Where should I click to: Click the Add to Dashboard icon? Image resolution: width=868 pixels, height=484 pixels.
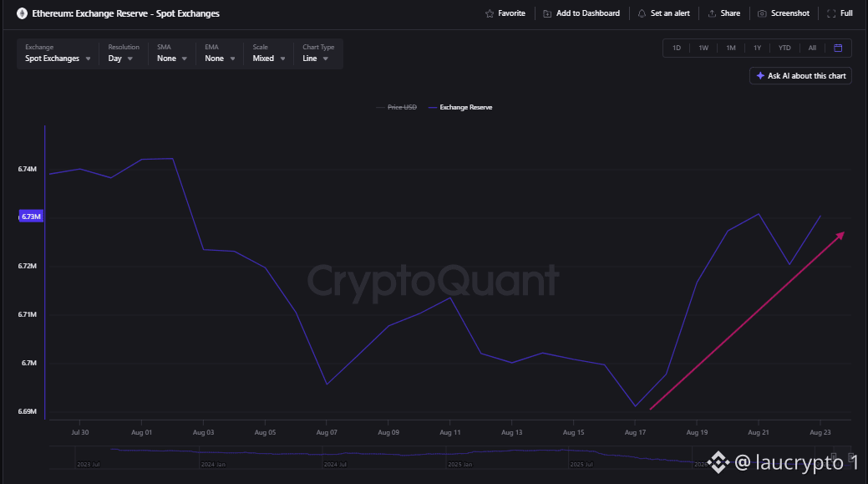coord(547,13)
